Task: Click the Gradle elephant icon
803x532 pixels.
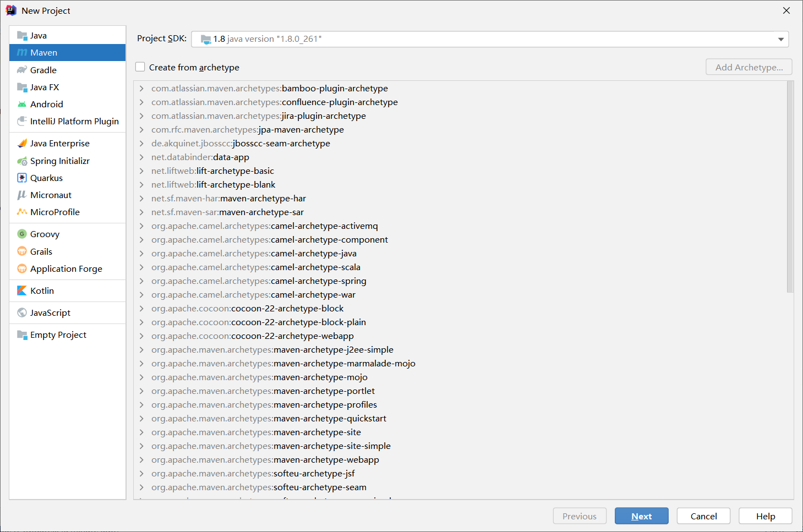Action: [x=22, y=70]
